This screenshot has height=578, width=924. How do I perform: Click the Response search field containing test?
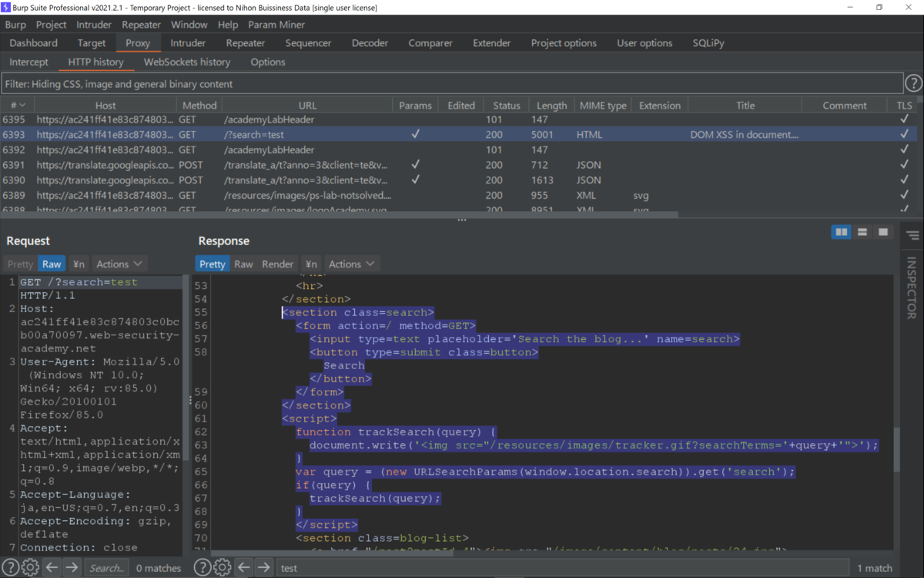tap(562, 568)
